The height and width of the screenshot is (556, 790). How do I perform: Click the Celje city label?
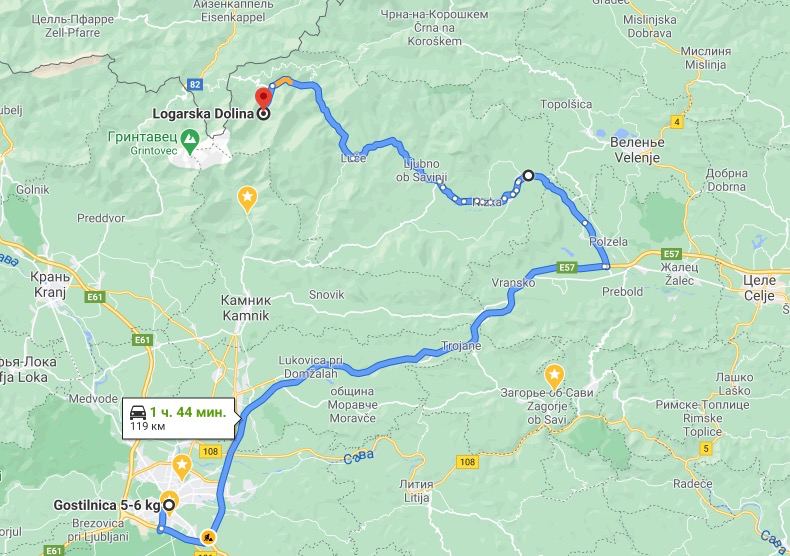[x=759, y=296]
